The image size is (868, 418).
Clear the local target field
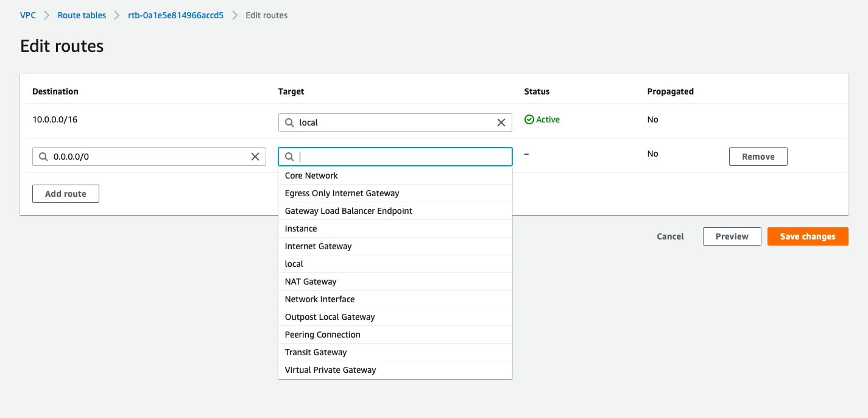[x=501, y=122]
